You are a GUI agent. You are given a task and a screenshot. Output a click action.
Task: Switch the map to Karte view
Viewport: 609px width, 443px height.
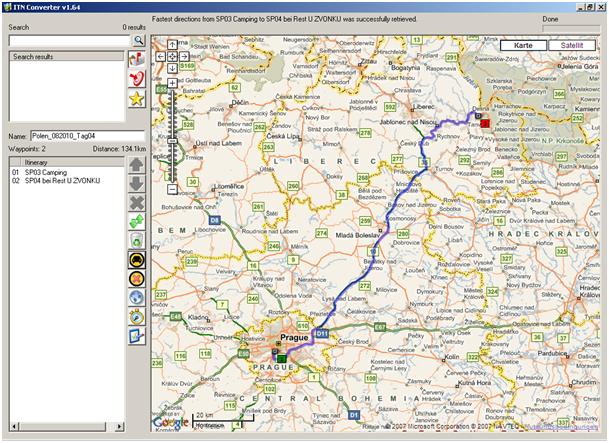tap(523, 45)
